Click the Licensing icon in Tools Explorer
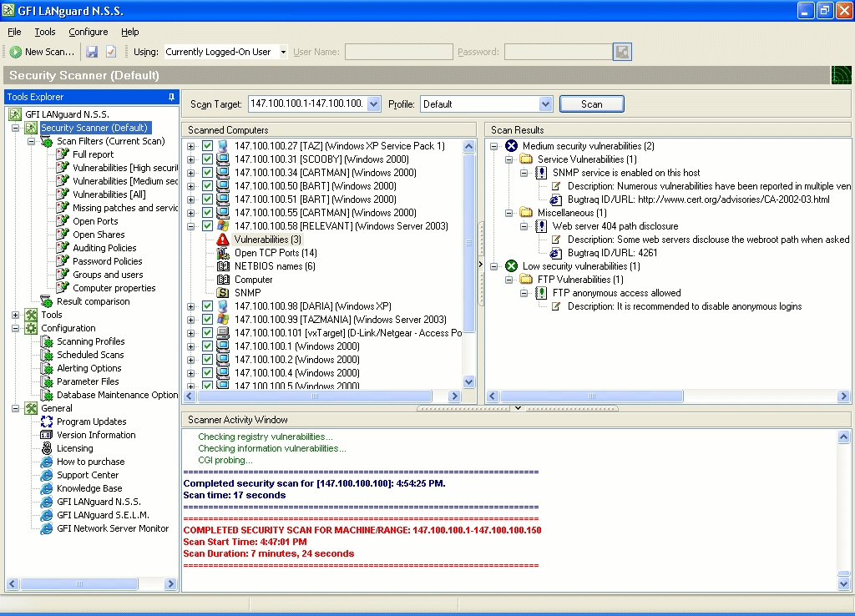855x616 pixels. 47,448
